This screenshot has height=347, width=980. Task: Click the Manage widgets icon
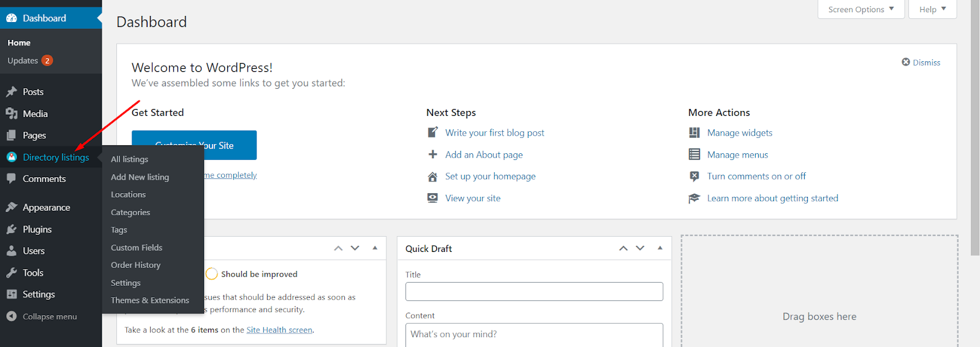[694, 132]
